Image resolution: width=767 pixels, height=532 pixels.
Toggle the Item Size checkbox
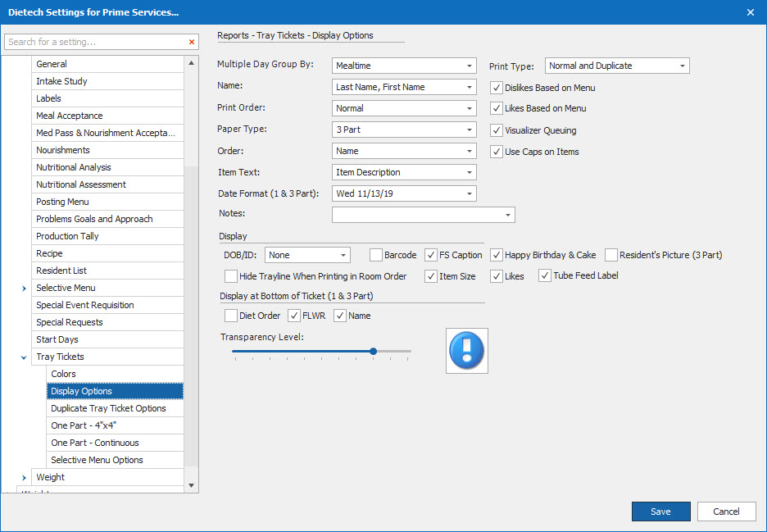coord(430,276)
